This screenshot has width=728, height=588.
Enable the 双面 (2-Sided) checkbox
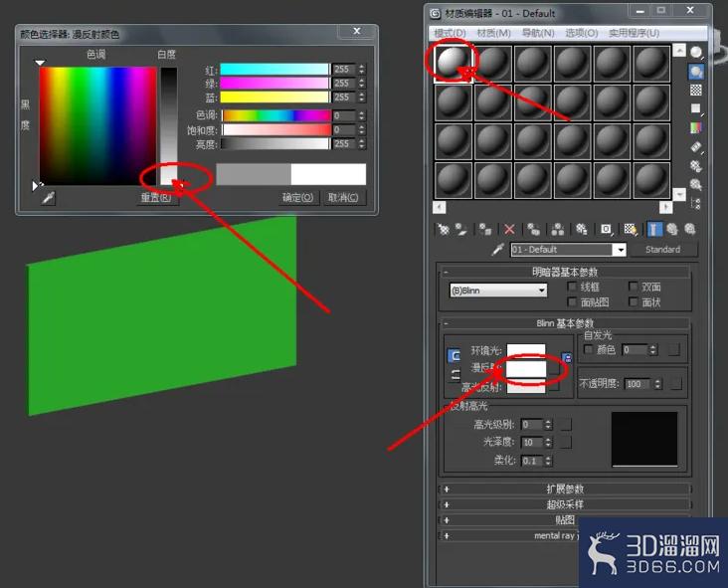634,287
